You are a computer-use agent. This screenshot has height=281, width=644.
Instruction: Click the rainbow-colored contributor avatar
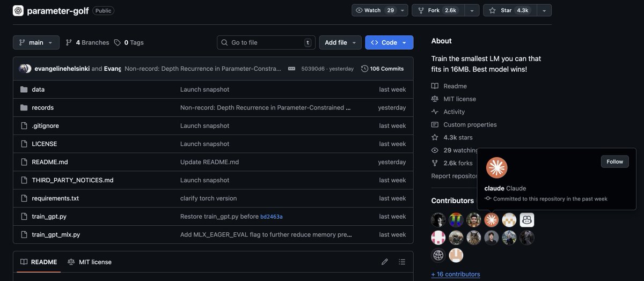[x=456, y=220]
